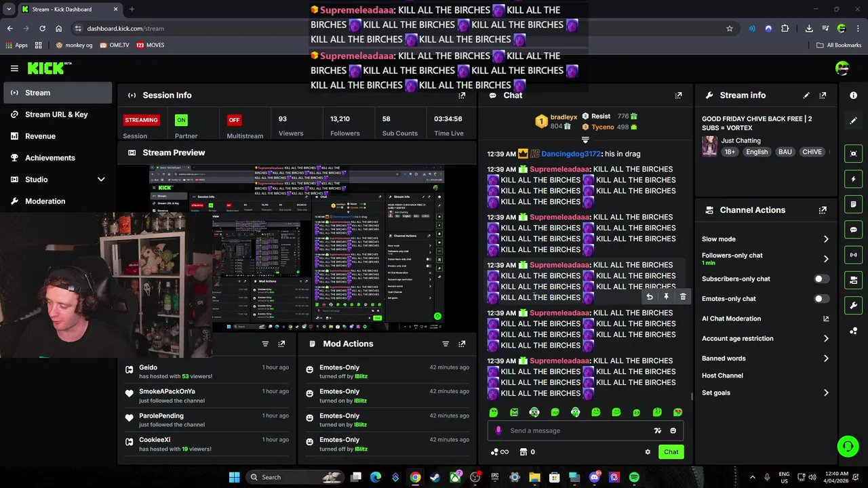The height and width of the screenshot is (488, 868).
Task: Grab the chat panel scrollbar
Action: click(x=692, y=396)
